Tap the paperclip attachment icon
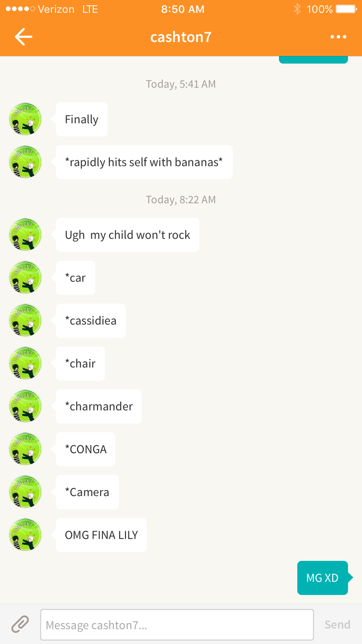The width and height of the screenshot is (362, 644). coord(20,625)
